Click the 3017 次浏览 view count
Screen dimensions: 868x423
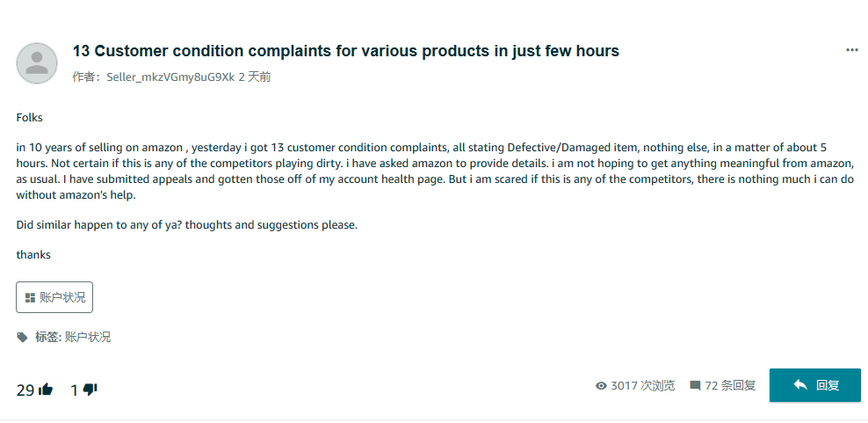(642, 385)
